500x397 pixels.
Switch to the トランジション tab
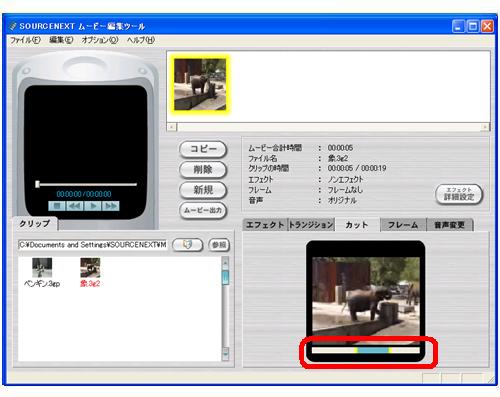pos(311,225)
